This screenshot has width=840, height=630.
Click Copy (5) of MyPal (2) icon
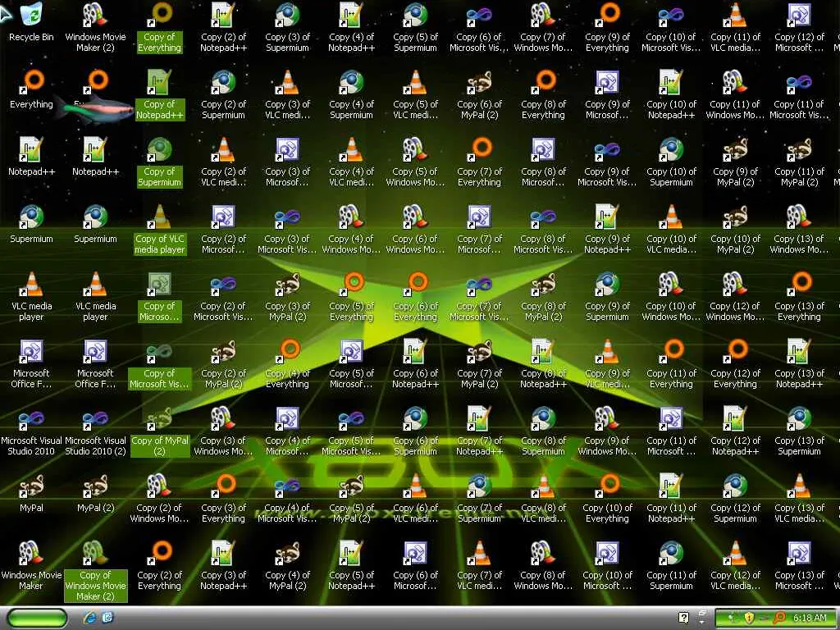(x=351, y=498)
